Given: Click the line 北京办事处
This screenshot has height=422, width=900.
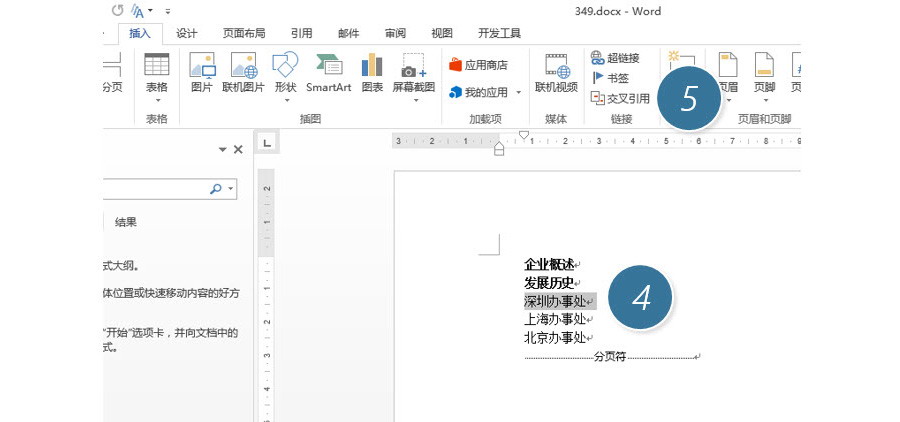Looking at the screenshot, I should click(555, 337).
